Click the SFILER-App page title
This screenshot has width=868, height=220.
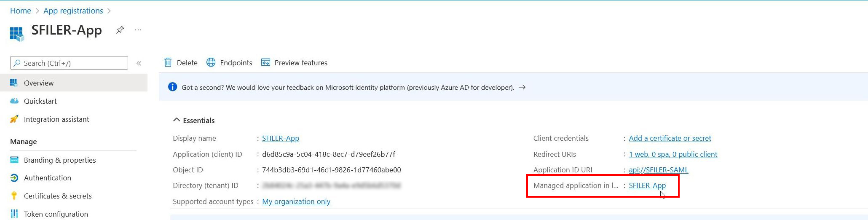tap(67, 30)
